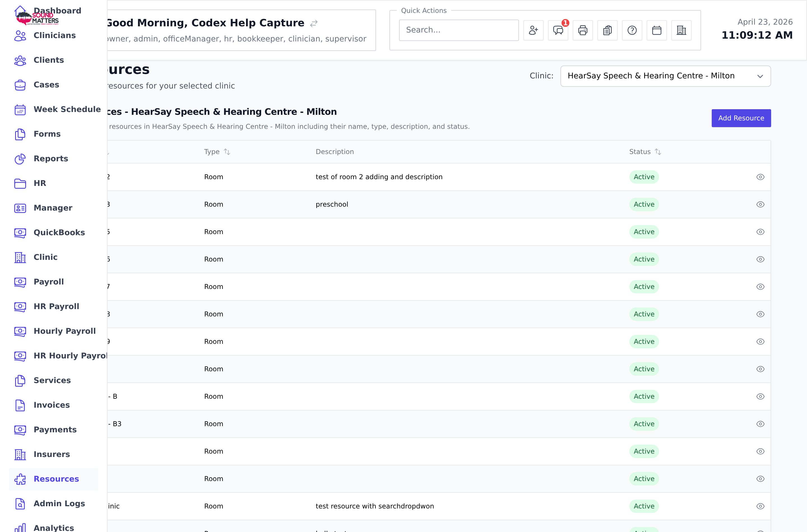Click the Payroll banknote icon in the sidebar
The height and width of the screenshot is (532, 807).
coord(20,282)
